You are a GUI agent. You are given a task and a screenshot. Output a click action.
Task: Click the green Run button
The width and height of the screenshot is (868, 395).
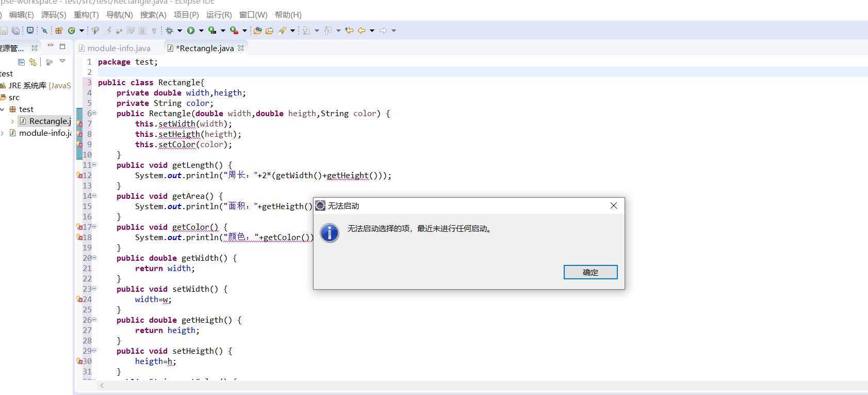[191, 30]
